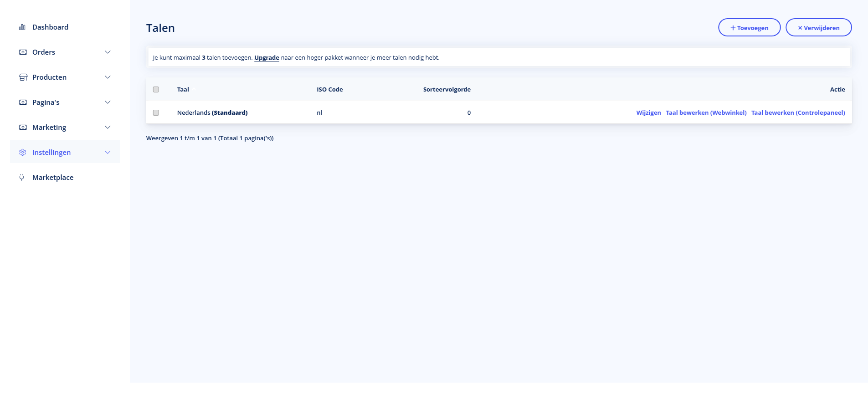
Task: Click the Marketplace plug icon
Action: 22,178
